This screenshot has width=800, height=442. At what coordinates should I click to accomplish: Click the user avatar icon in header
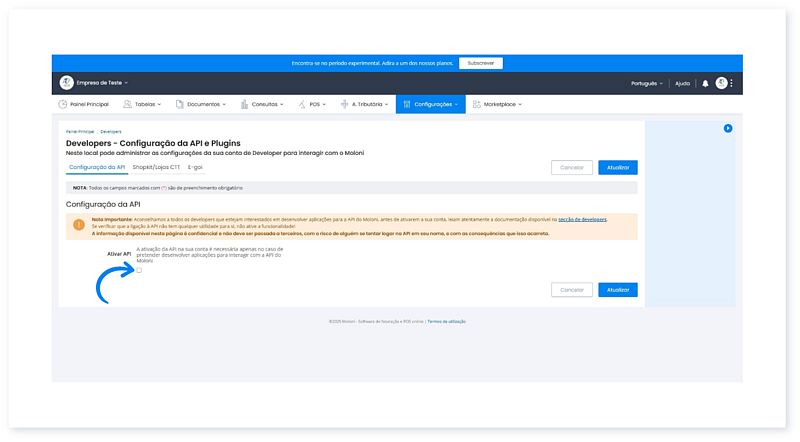point(721,83)
